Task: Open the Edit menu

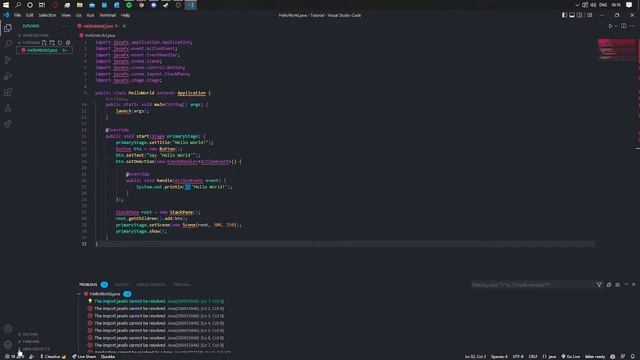Action: [x=29, y=15]
